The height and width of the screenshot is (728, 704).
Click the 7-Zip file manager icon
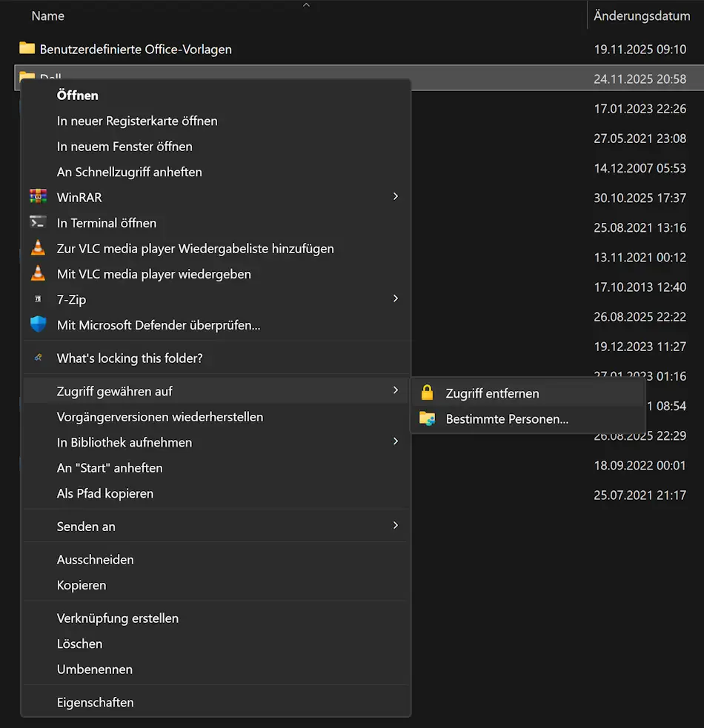(38, 299)
